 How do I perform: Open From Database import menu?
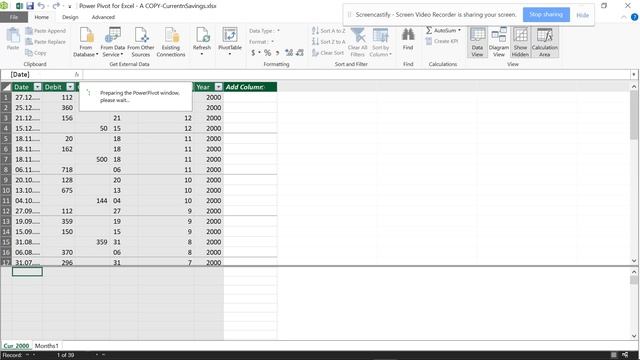(86, 42)
